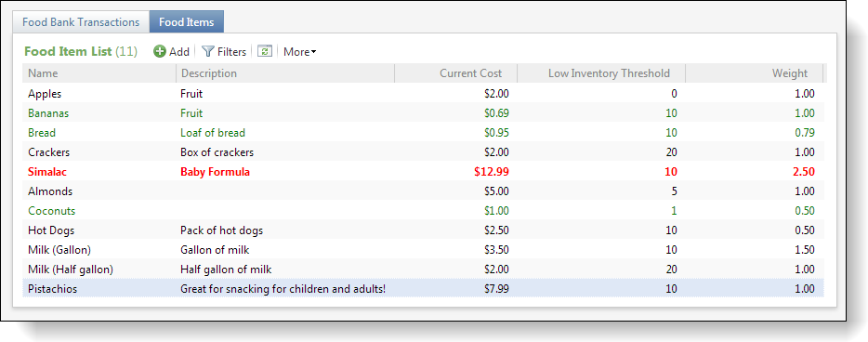Viewport: 868px width, 342px height.
Task: Click the refresh list icon
Action: click(265, 51)
